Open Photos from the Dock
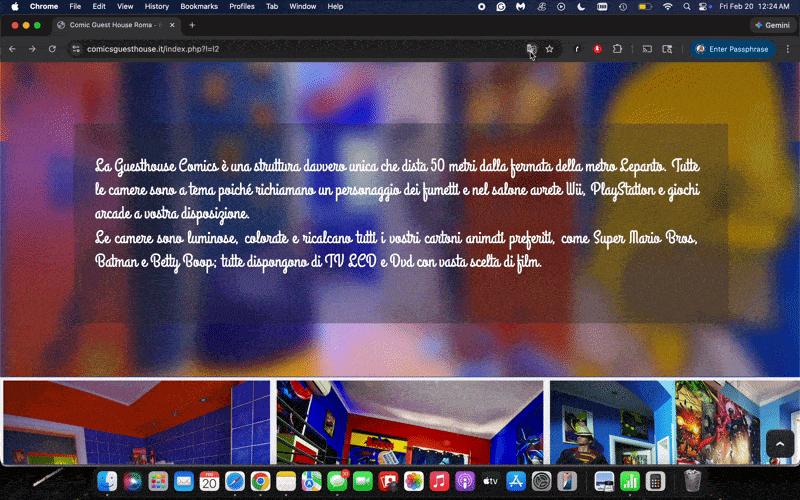The width and height of the screenshot is (800, 500). (x=414, y=481)
